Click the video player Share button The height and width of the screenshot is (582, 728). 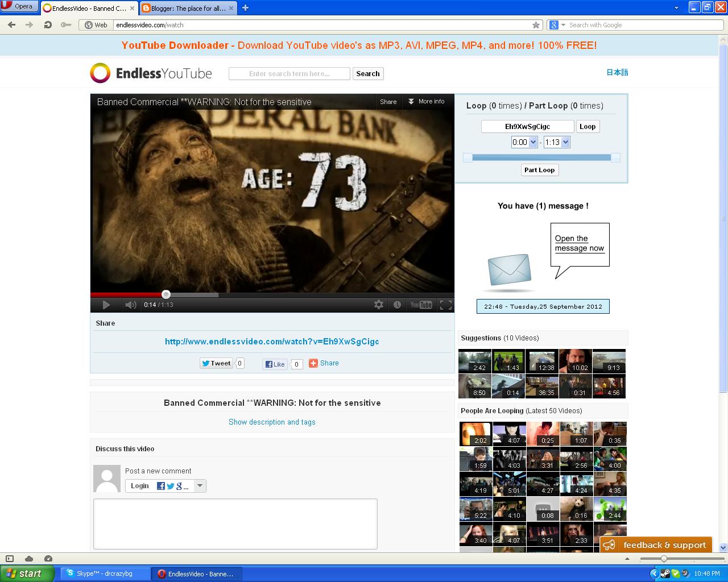coord(388,102)
